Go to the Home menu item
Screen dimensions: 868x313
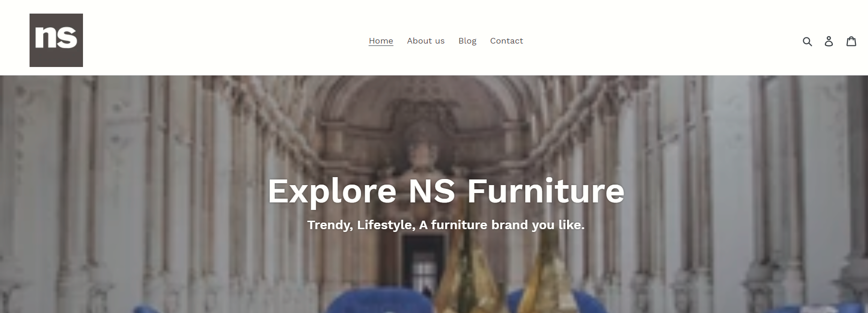tap(381, 41)
